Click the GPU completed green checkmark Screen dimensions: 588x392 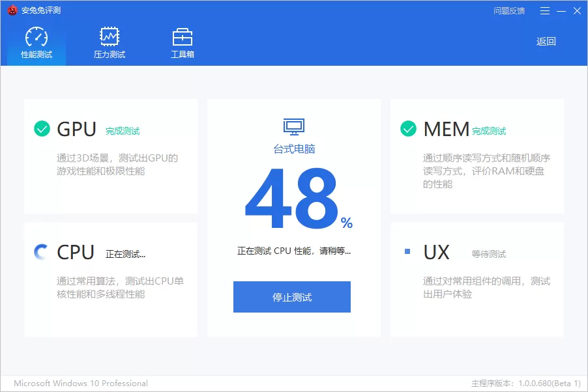click(42, 128)
